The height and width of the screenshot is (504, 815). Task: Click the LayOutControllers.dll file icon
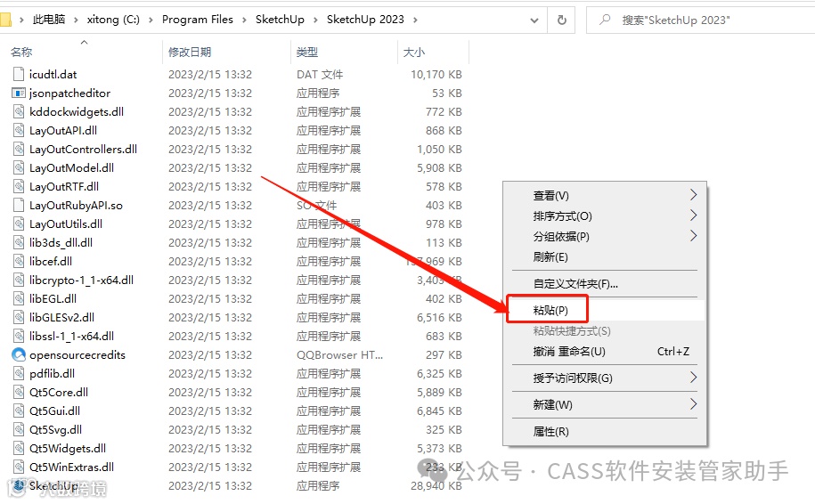[x=19, y=149]
